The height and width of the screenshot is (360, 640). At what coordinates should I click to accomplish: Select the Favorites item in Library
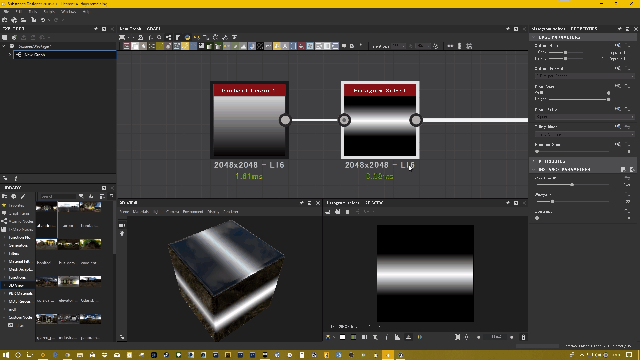click(16, 205)
